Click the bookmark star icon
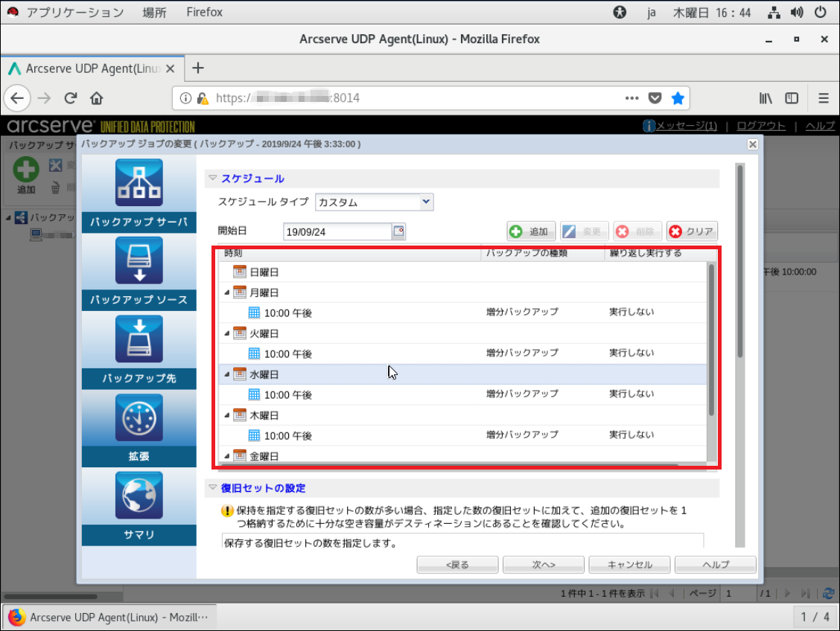This screenshot has width=840, height=631. 678,98
